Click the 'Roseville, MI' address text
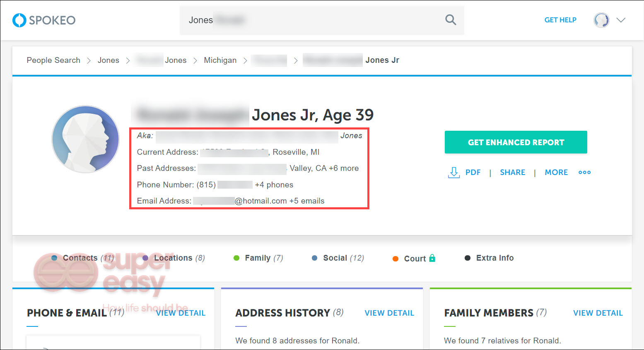This screenshot has height=350, width=644. point(296,152)
